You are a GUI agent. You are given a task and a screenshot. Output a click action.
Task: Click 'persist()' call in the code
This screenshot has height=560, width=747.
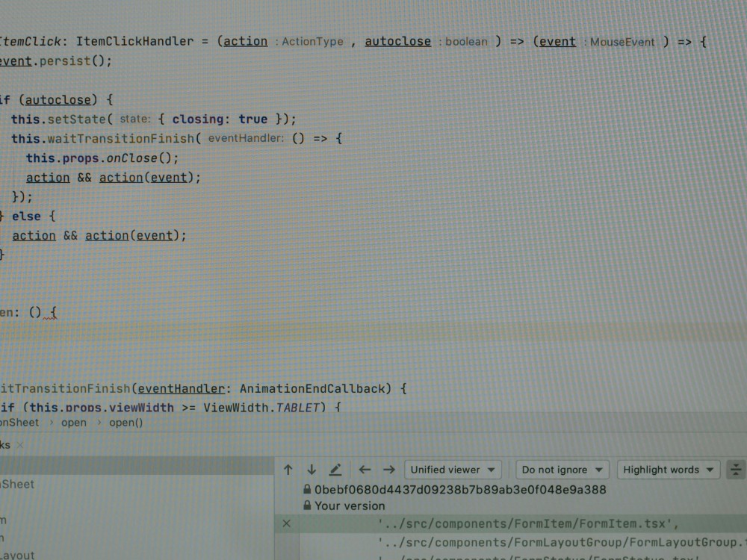[74, 61]
